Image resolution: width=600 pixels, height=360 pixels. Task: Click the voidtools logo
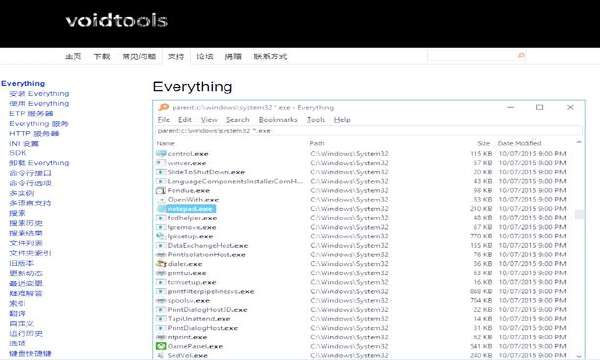[117, 21]
